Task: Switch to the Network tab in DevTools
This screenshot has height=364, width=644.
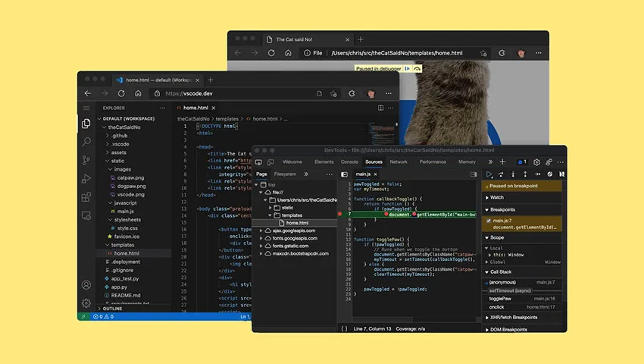Action: [399, 162]
